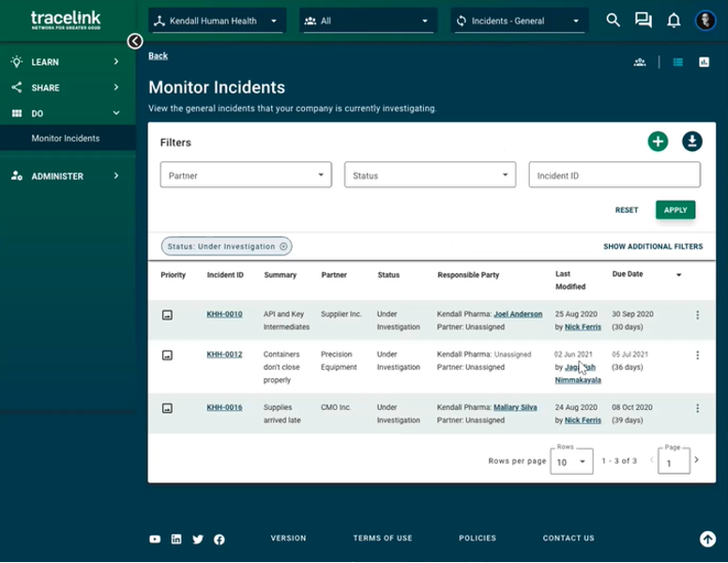
Task: Switch to chart view icon
Action: (704, 62)
